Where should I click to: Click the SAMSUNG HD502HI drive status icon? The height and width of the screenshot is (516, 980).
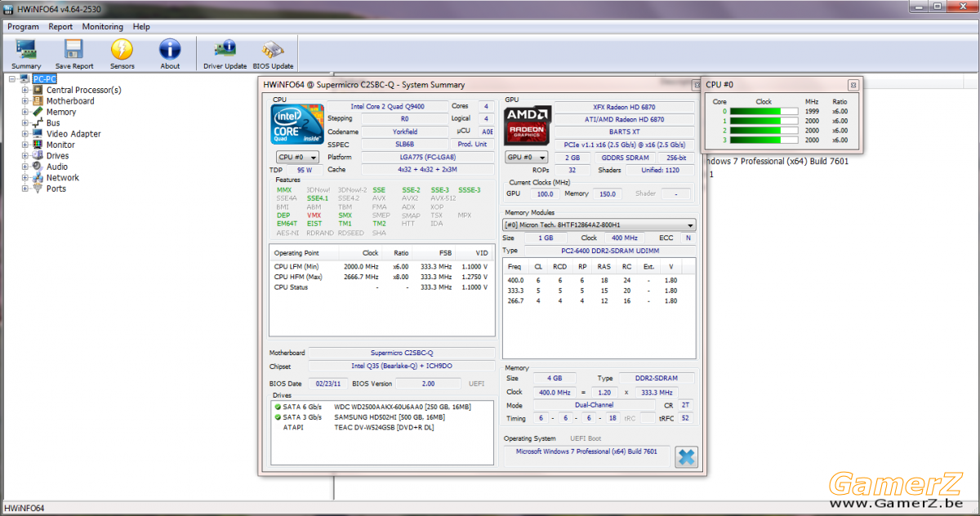click(278, 417)
